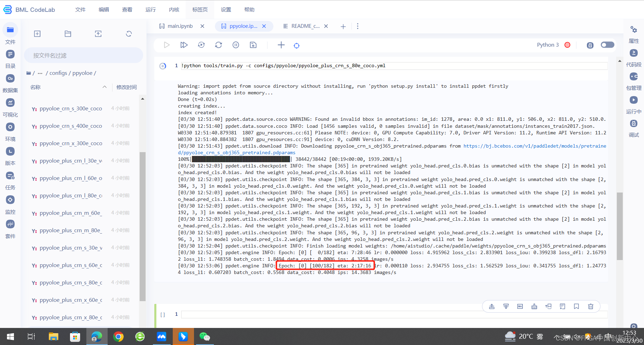The image size is (644, 345).
Task: Open the 文件 menu
Action: point(80,10)
